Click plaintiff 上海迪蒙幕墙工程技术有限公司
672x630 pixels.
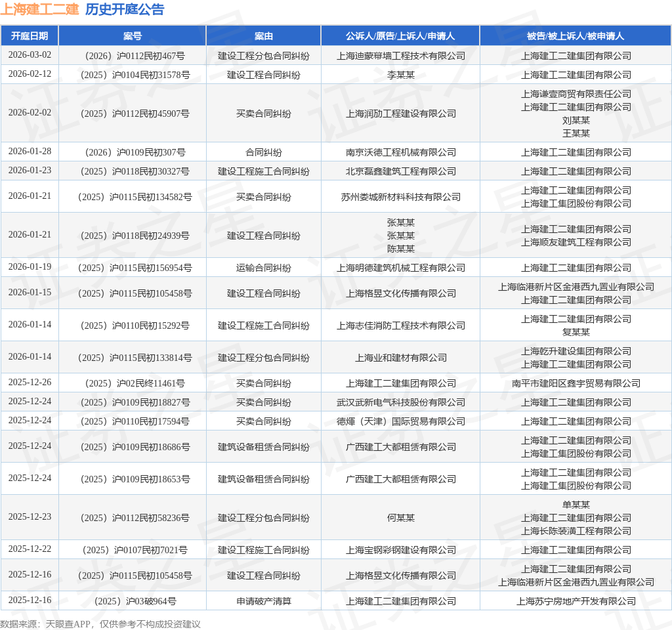pos(401,56)
